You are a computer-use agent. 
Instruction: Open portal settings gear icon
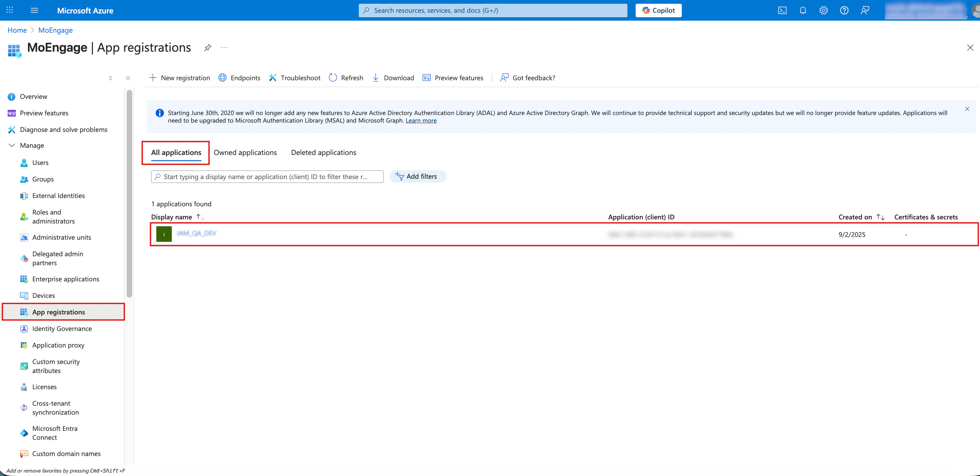point(823,10)
